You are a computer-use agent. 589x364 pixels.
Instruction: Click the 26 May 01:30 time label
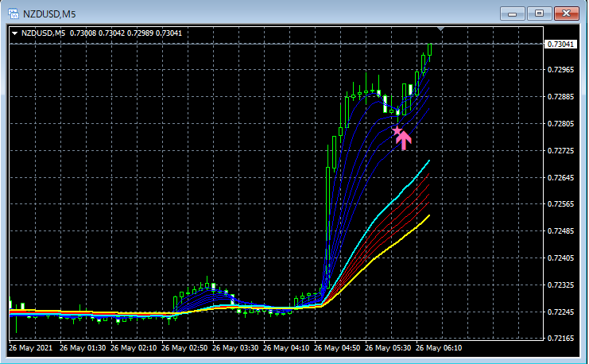pos(83,348)
